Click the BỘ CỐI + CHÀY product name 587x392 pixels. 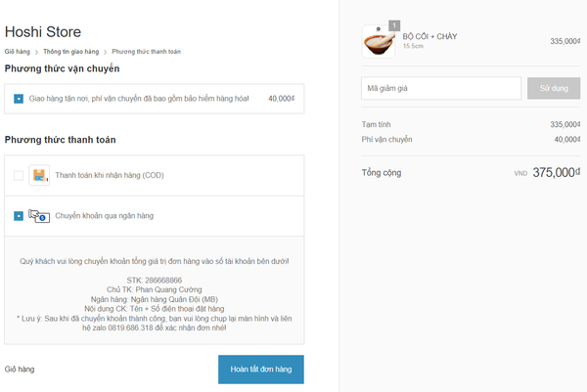click(x=429, y=36)
